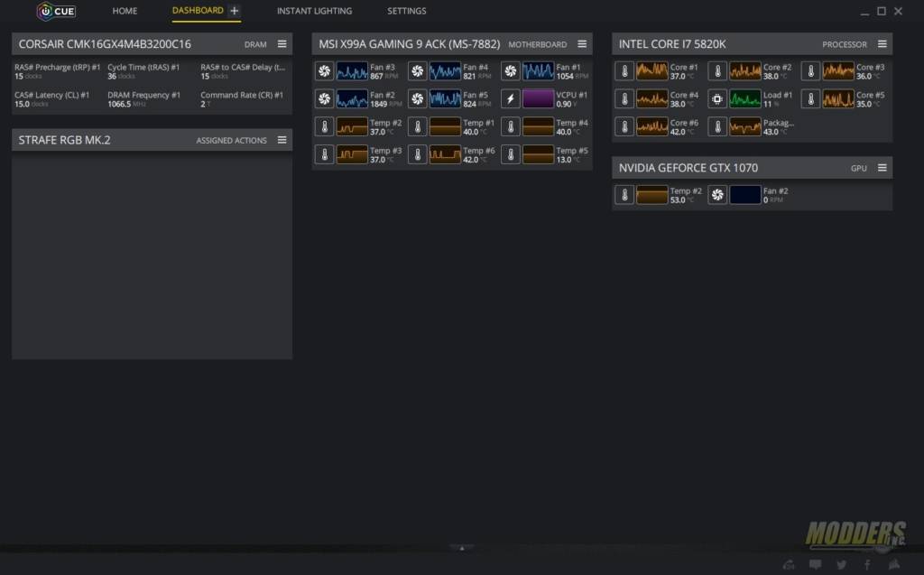Open the Corsair DRAM panel hamburger menu
The width and height of the screenshot is (924, 575).
coord(282,44)
